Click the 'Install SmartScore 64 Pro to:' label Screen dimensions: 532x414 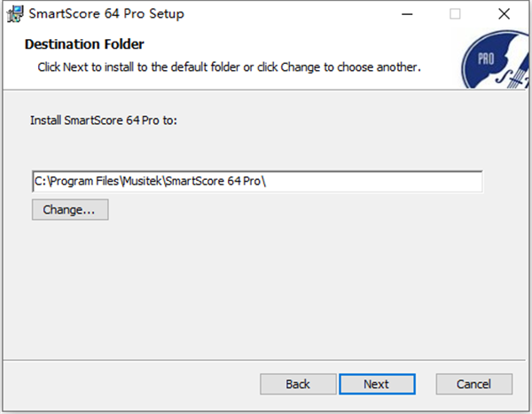pyautogui.click(x=104, y=119)
